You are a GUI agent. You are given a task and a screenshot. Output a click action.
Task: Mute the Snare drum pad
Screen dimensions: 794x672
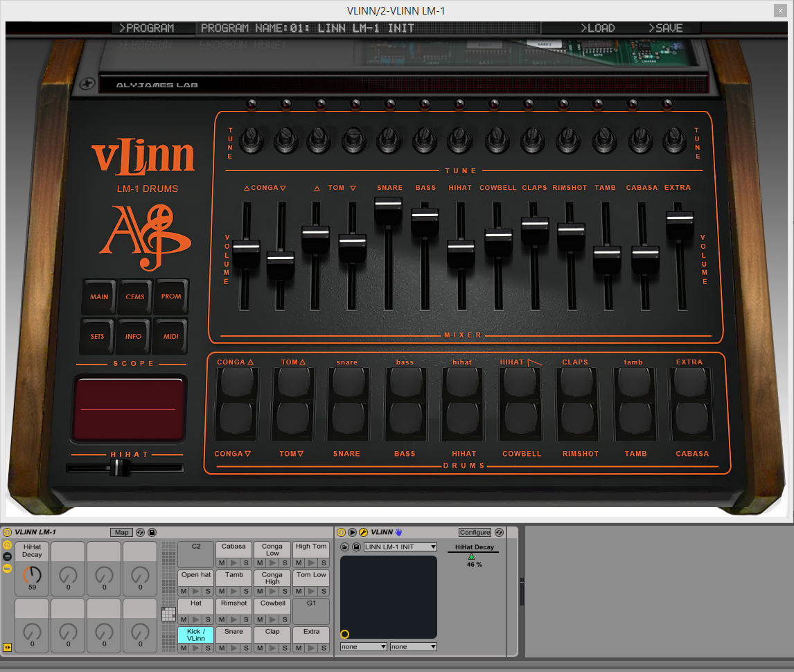[x=222, y=648]
